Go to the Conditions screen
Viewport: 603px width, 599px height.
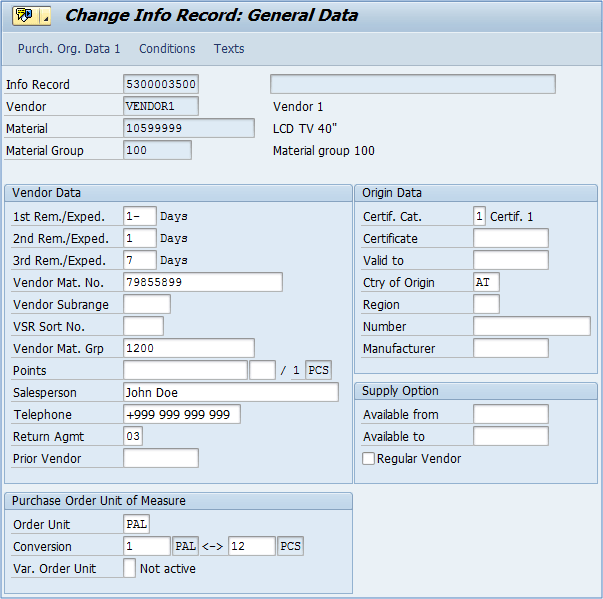167,49
